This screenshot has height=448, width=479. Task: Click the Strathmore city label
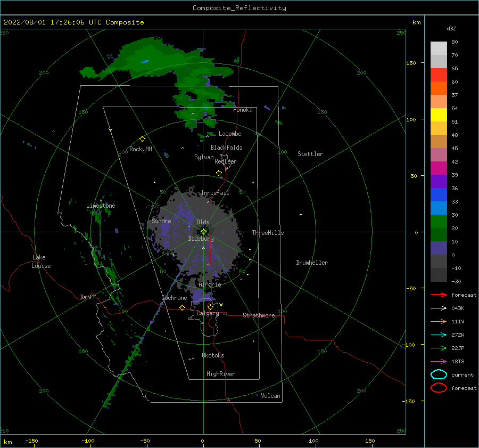[x=259, y=315]
